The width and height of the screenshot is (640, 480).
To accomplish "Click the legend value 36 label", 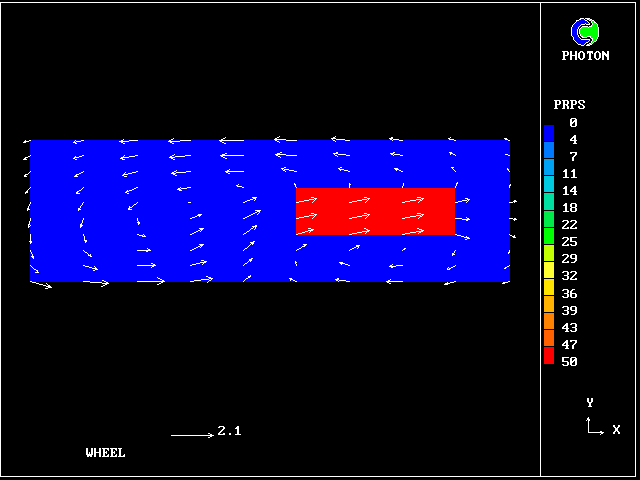I will click(x=569, y=294).
